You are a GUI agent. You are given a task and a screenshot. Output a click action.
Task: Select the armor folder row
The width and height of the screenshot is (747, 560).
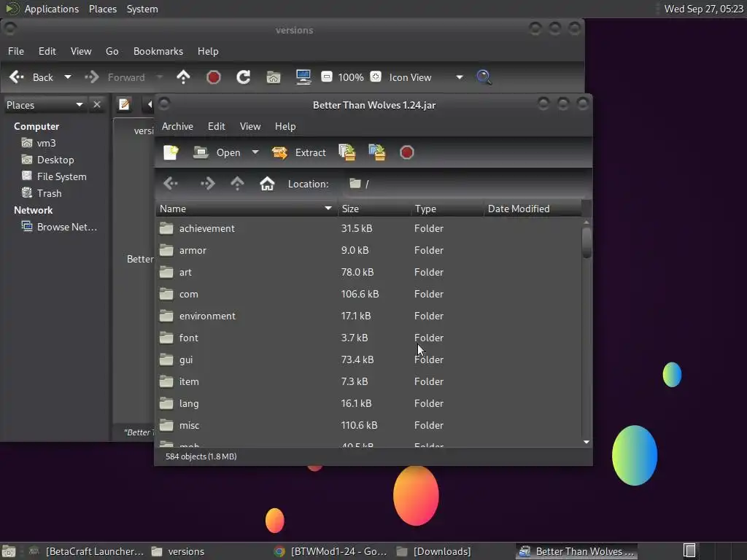[x=368, y=251]
